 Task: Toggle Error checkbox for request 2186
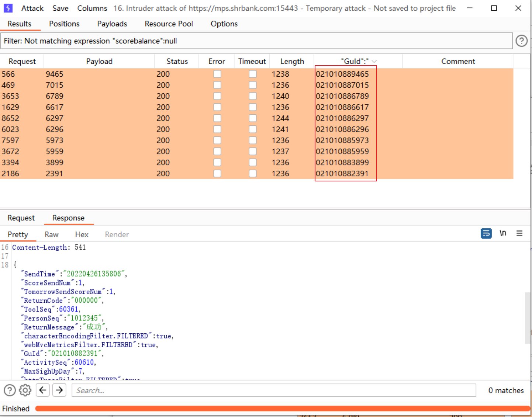217,174
